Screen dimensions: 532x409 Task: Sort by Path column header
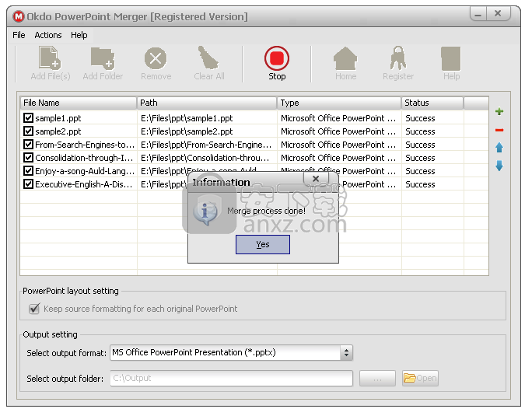point(207,103)
